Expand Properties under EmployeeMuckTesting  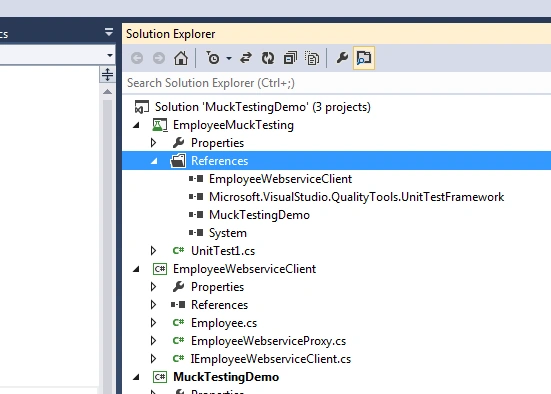153,143
